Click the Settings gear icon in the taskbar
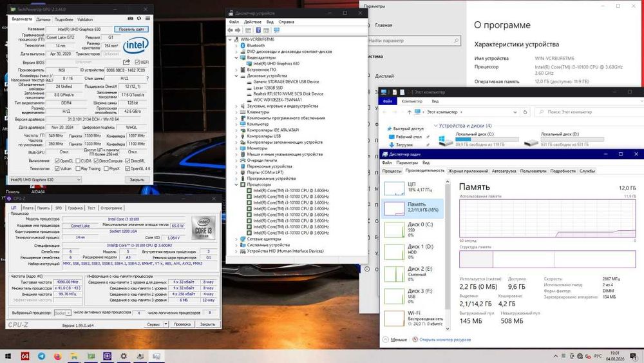The width and height of the screenshot is (644, 363). pyautogui.click(x=124, y=356)
